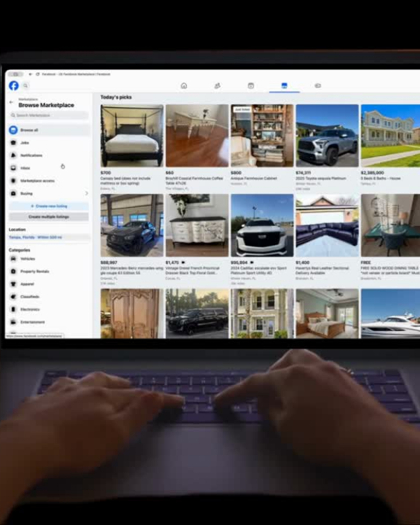This screenshot has width=420, height=525.
Task: Open the nav icon between Friends and Marketplace
Action: 251,85
